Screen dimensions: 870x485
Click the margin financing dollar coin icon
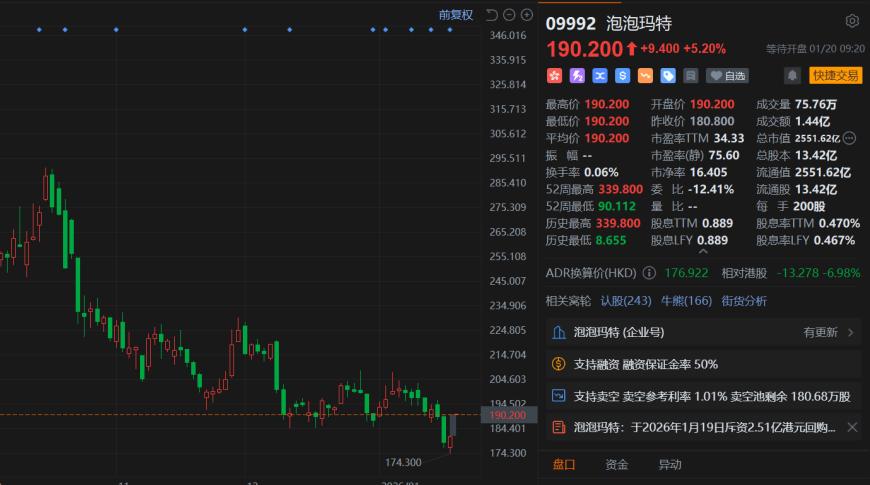[559, 364]
